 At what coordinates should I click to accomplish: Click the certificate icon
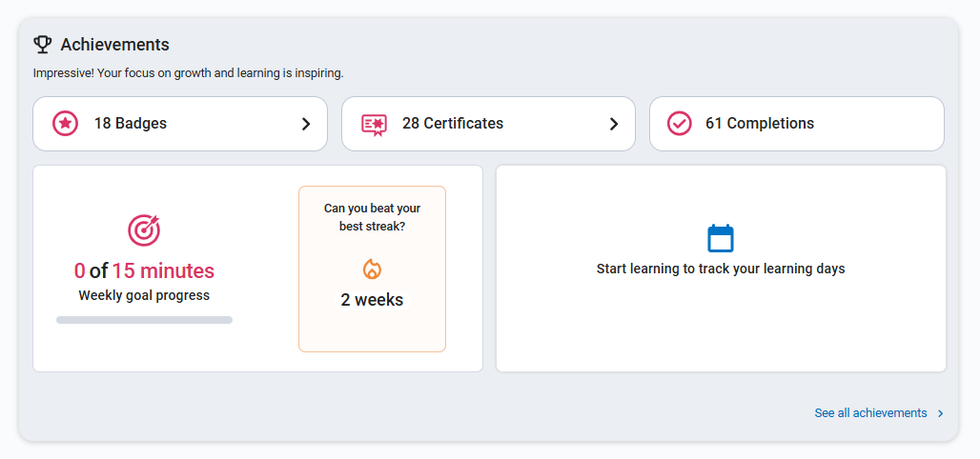tap(374, 124)
